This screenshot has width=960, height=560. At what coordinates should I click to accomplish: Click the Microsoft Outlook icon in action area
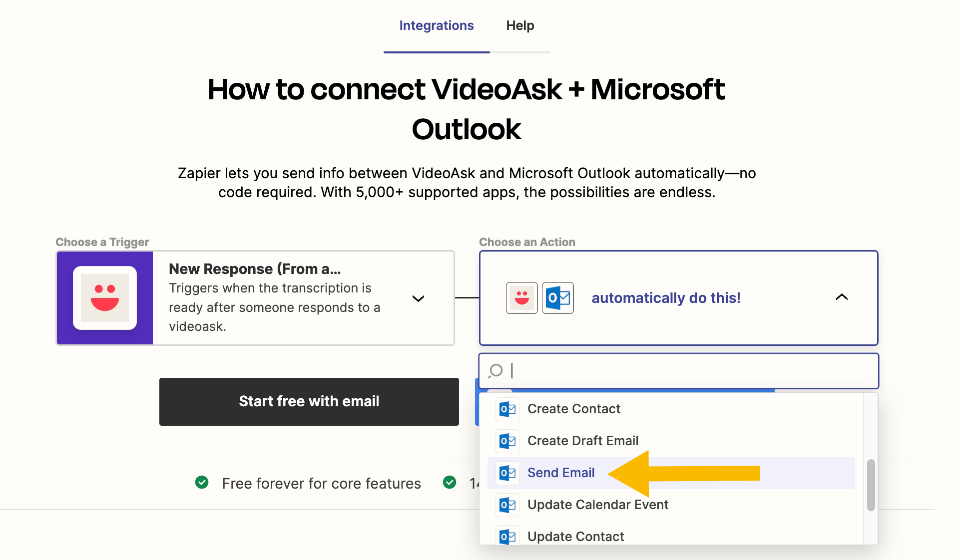pos(558,297)
